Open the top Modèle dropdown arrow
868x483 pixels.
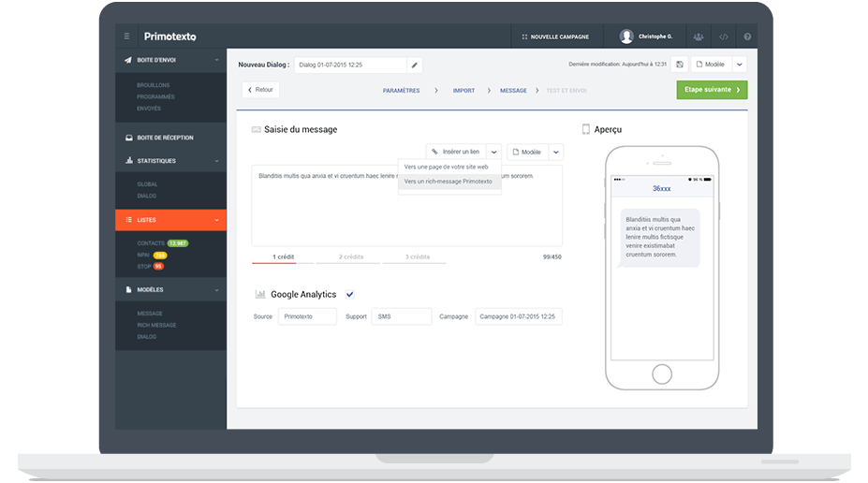tap(740, 65)
